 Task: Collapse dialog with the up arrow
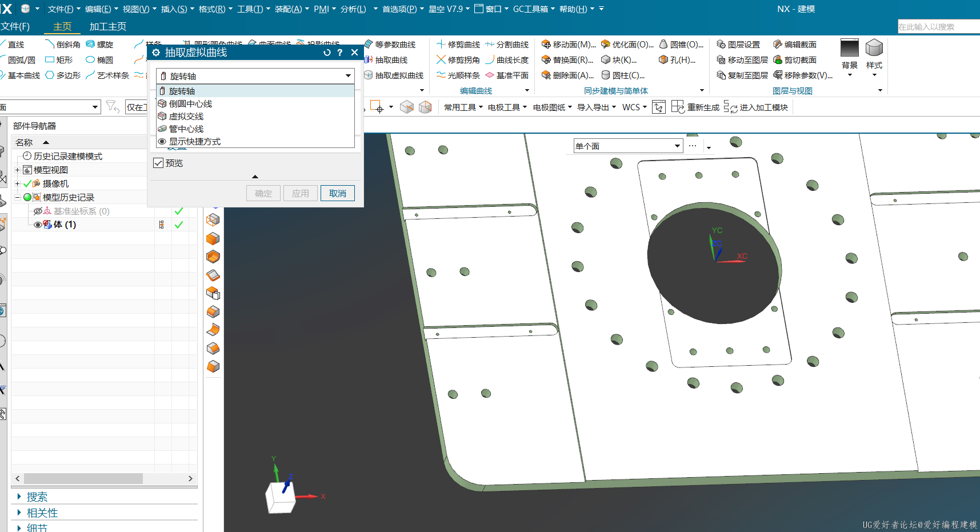255,177
